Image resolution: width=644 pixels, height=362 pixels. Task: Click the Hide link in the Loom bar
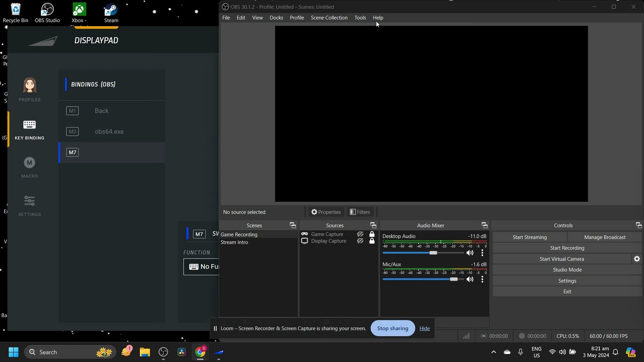(x=425, y=328)
